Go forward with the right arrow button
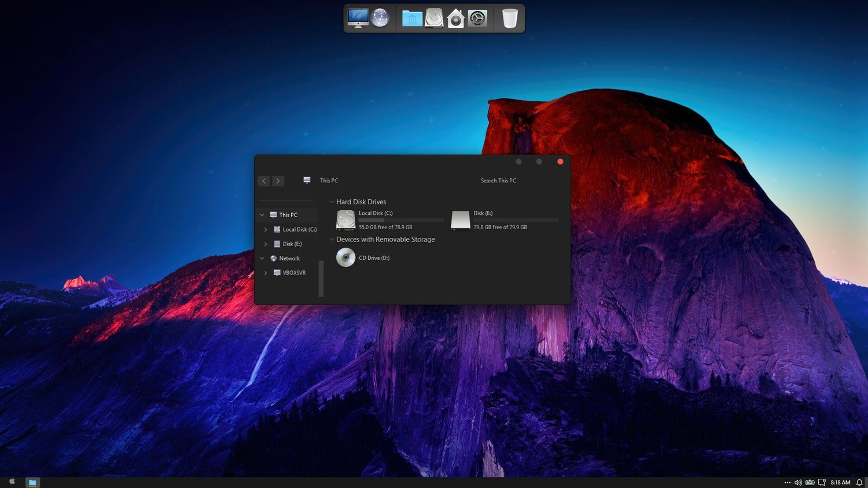 (278, 181)
